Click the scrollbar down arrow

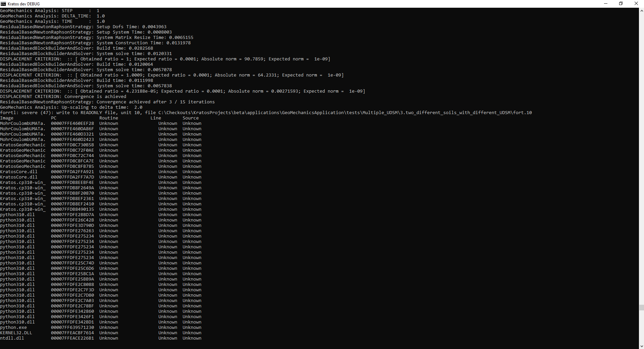tap(641, 346)
